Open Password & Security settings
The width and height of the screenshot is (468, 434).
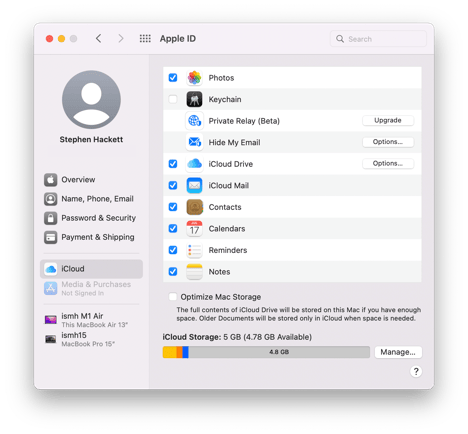[x=91, y=218]
